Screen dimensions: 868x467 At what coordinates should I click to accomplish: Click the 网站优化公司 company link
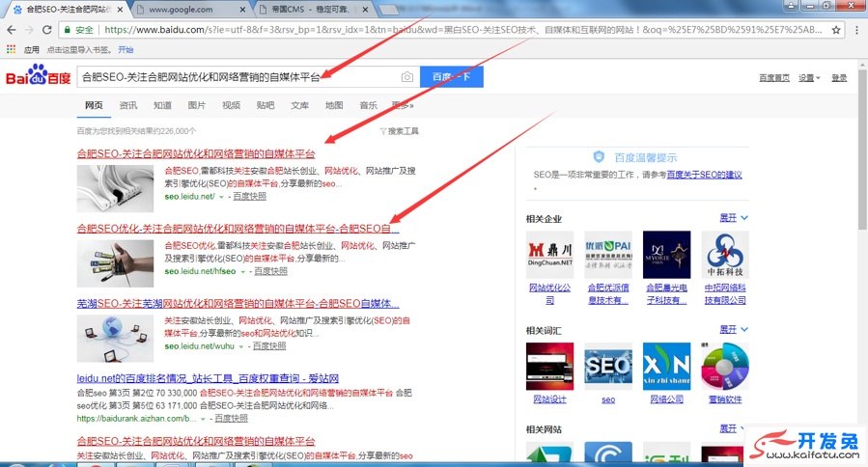549,294
